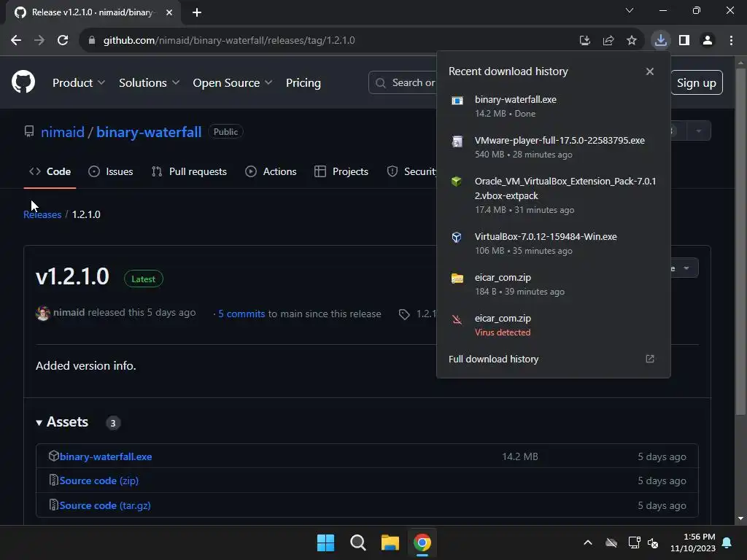The image size is (747, 560).
Task: Show hidden system tray icons
Action: click(588, 542)
